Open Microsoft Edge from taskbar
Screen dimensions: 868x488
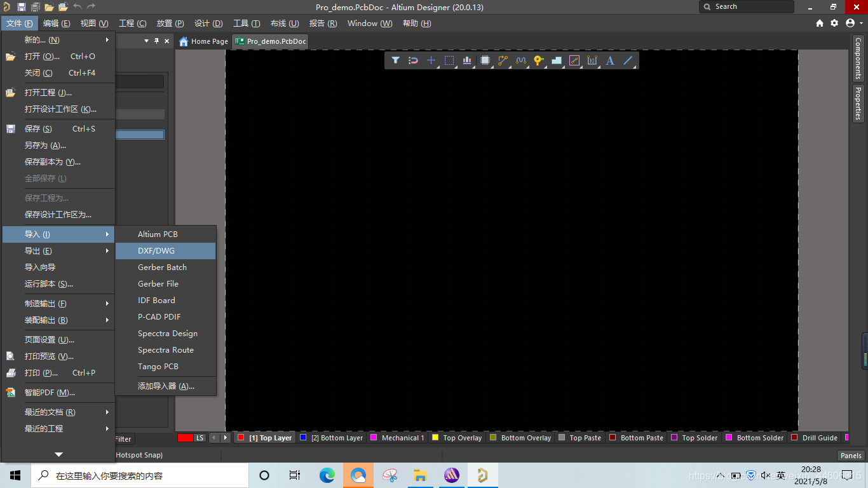(327, 475)
